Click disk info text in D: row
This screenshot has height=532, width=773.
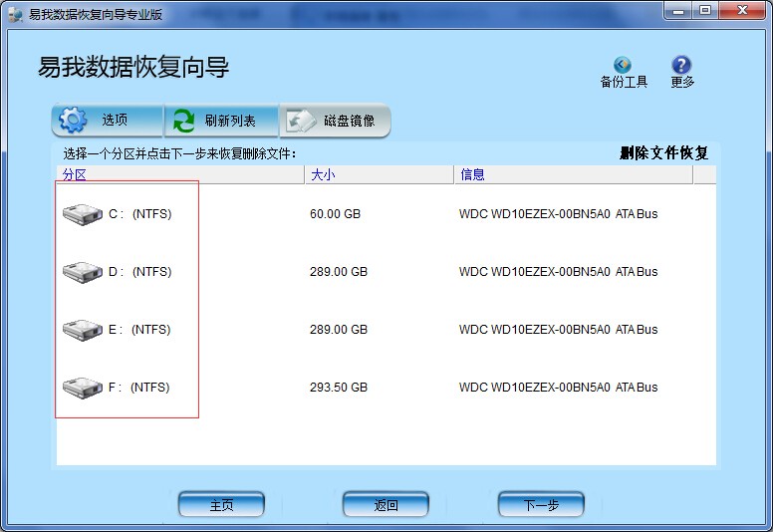tap(558, 272)
